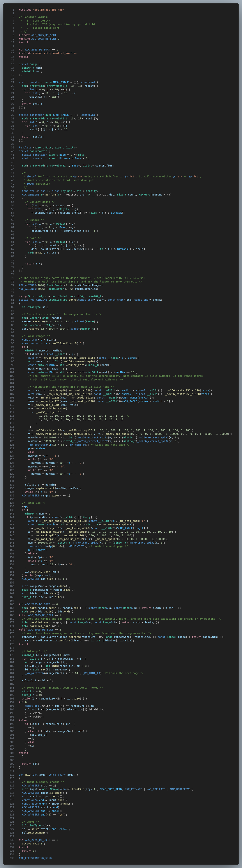Click the '/* Possible values:' comment
Viewport: 242px width, 868px height.
33,17
